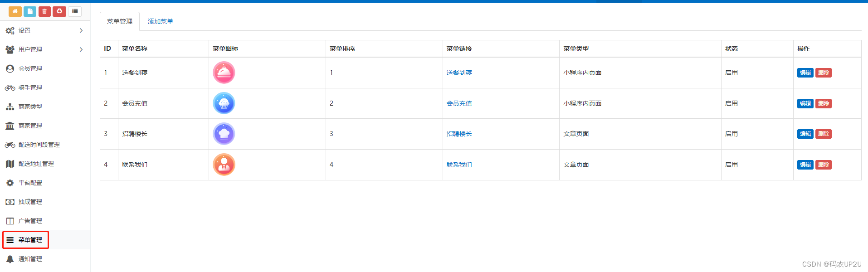The image size is (868, 272).
Task: Go to 商家类型 in the sidebar
Action: [x=30, y=107]
